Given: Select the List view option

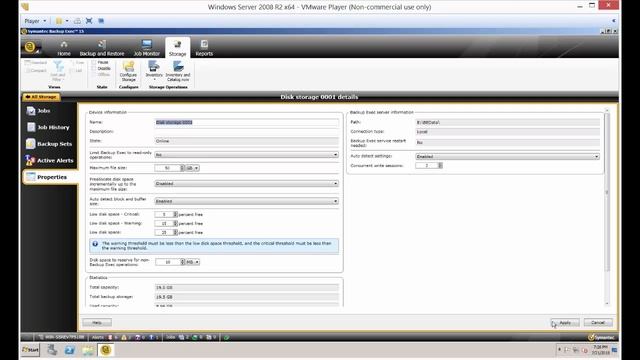Looking at the screenshot, I should click(x=76, y=71).
